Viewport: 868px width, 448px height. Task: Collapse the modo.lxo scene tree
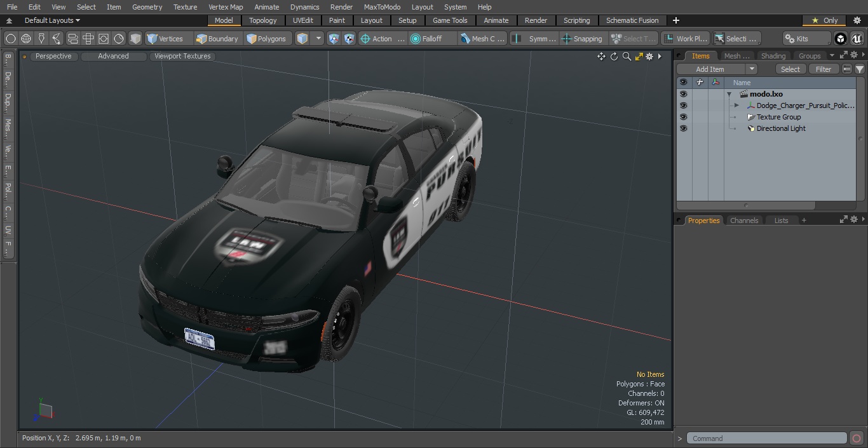click(729, 94)
